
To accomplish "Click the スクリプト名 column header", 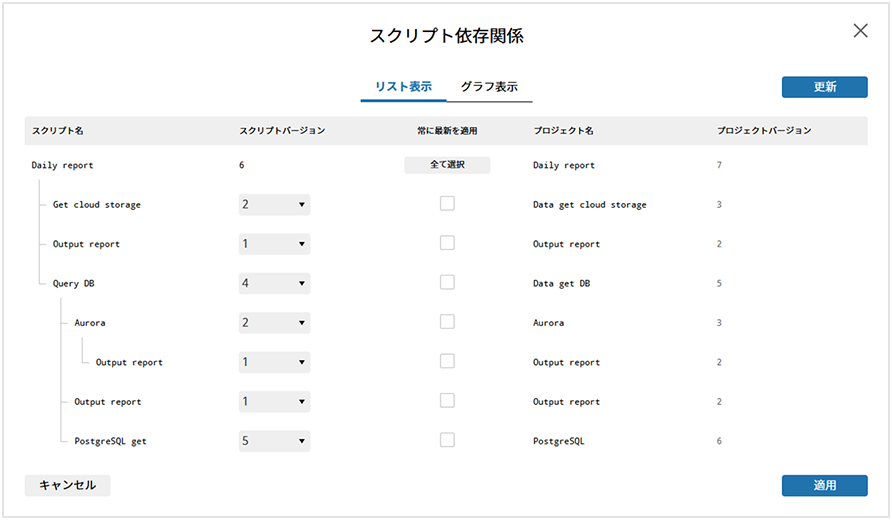I will (x=58, y=131).
